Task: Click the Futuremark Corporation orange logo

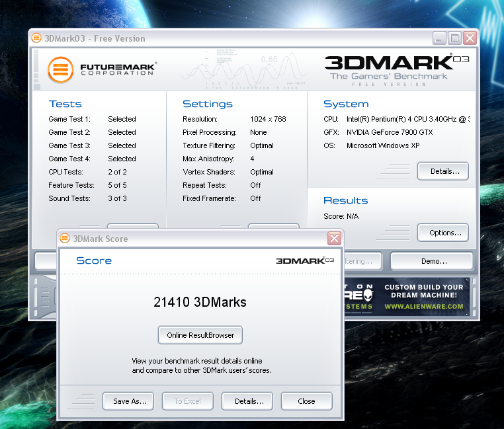Action: click(61, 69)
